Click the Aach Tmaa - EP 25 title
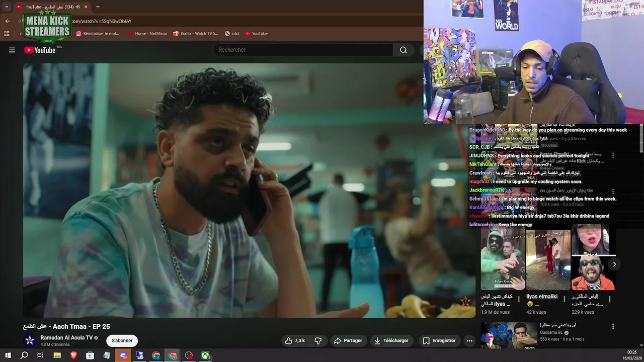 point(66,326)
